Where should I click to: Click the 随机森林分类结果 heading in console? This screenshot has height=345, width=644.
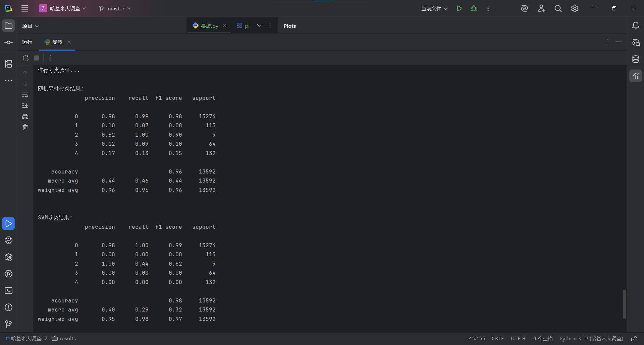click(x=61, y=89)
